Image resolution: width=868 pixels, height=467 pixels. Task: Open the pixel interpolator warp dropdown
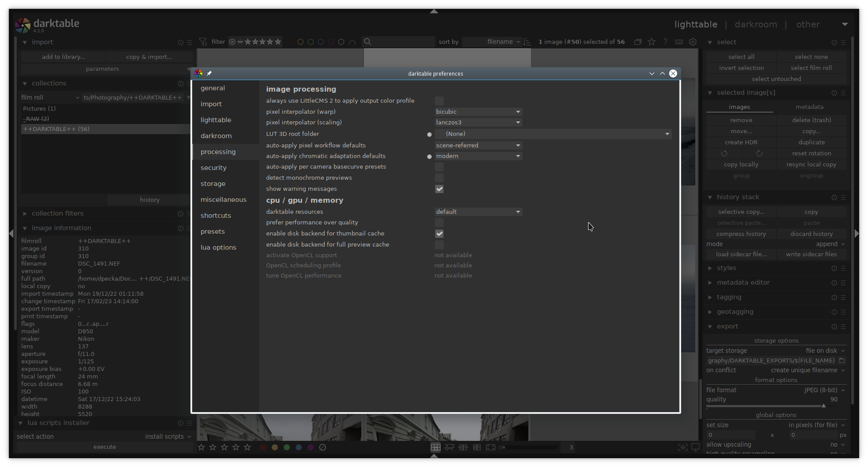478,112
